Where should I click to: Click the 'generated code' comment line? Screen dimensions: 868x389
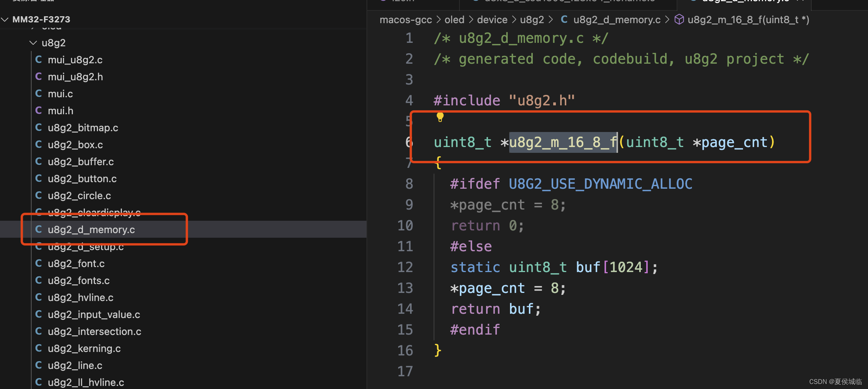[x=621, y=59]
